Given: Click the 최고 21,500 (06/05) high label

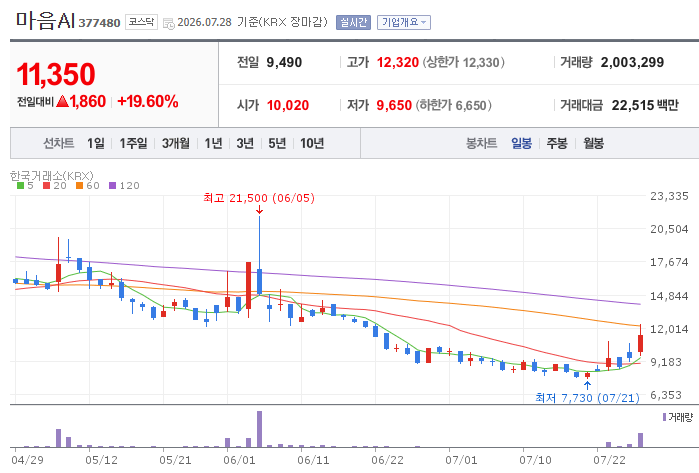Looking at the screenshot, I should (259, 198).
